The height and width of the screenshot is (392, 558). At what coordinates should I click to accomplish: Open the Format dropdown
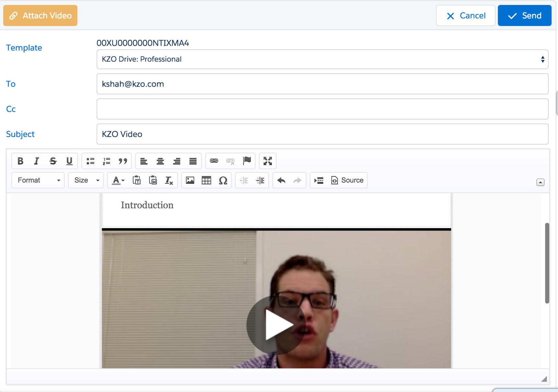tap(38, 180)
